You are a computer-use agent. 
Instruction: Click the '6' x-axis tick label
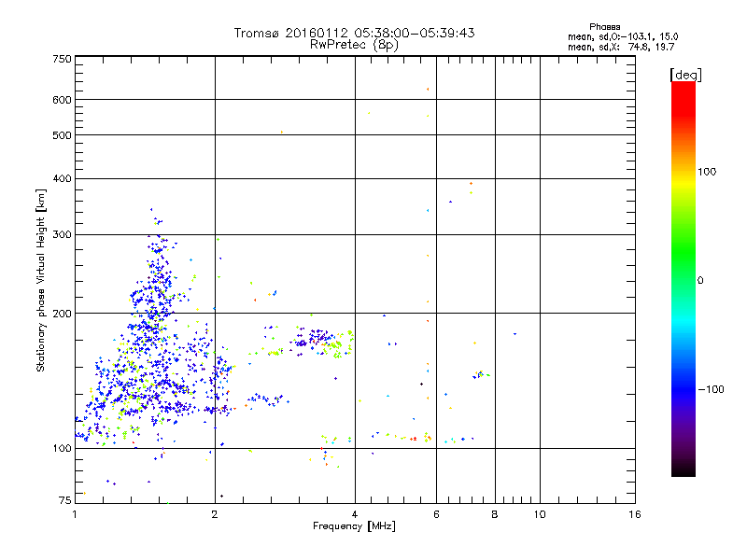pyautogui.click(x=436, y=514)
